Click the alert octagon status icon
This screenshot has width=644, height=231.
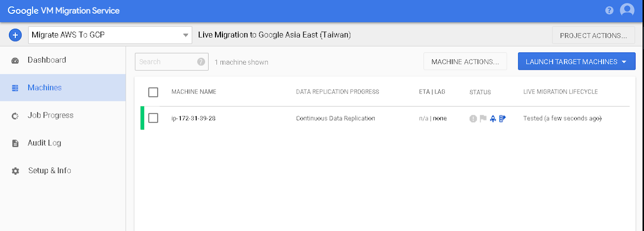[x=473, y=119]
